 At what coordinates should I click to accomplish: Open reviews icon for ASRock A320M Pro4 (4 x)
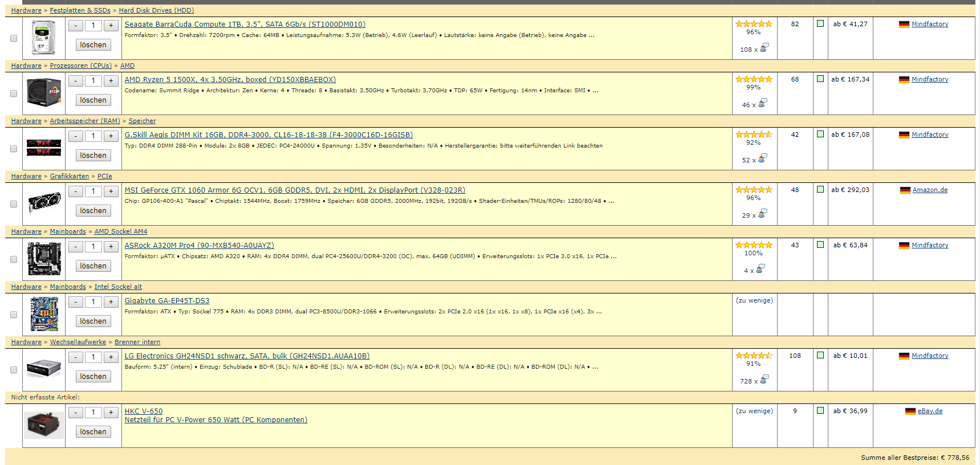pos(761,268)
